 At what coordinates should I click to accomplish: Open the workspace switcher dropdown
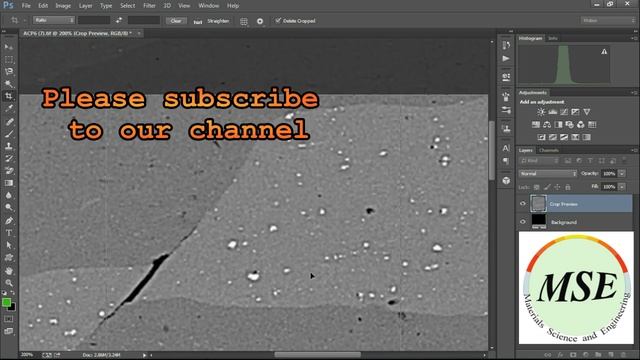point(608,20)
